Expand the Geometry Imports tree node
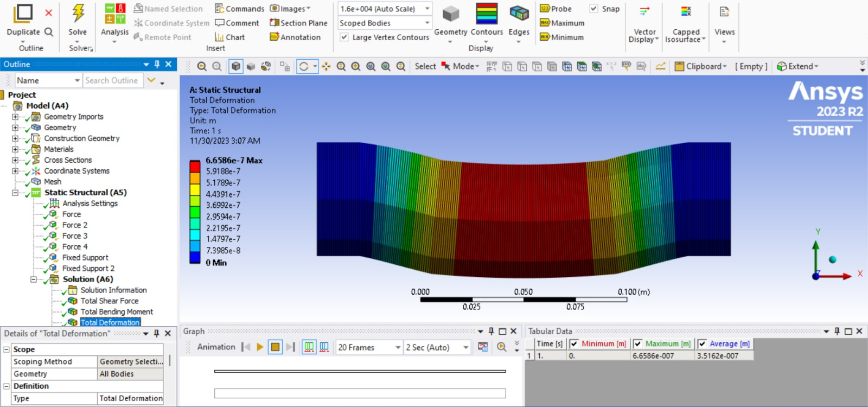The height and width of the screenshot is (407, 868). click(x=15, y=117)
